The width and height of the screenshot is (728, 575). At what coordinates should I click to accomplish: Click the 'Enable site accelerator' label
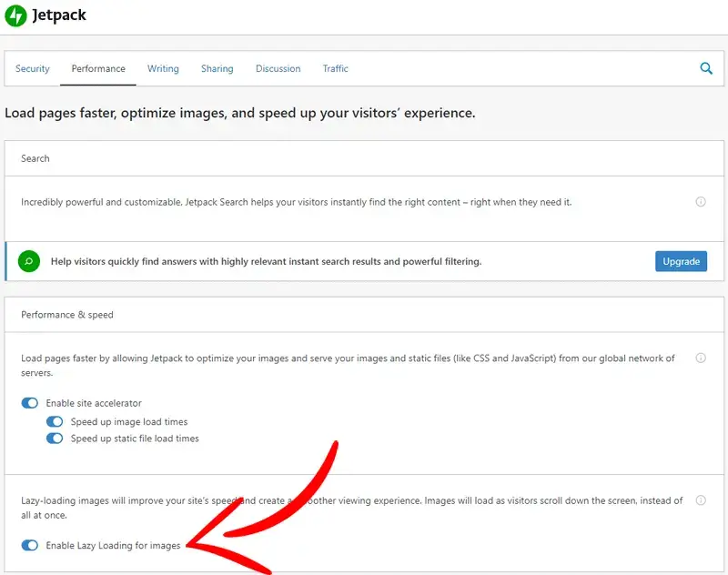94,403
